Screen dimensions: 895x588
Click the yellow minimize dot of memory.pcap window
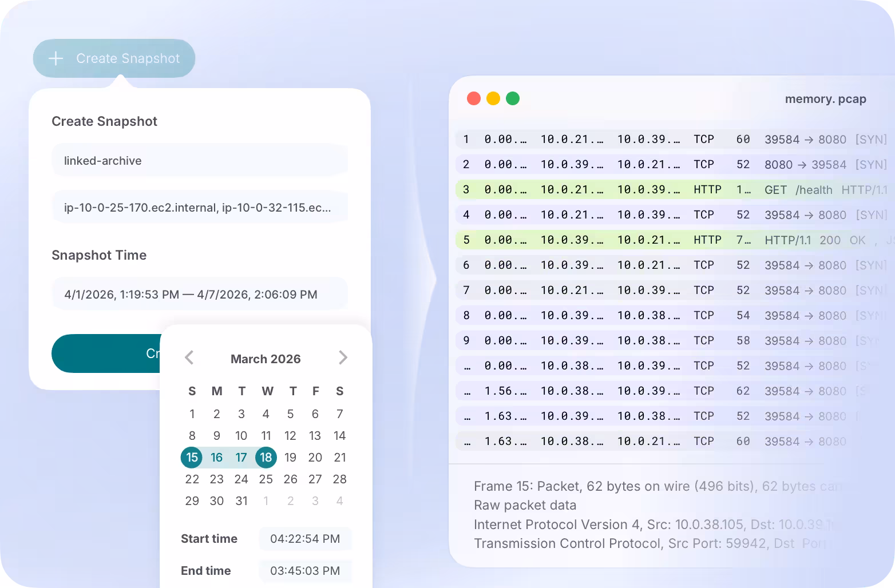coord(493,98)
